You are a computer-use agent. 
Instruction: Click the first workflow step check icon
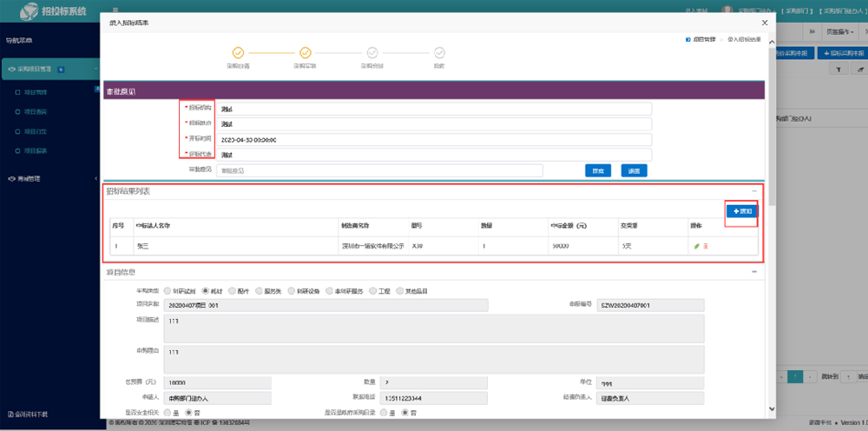pyautogui.click(x=238, y=53)
